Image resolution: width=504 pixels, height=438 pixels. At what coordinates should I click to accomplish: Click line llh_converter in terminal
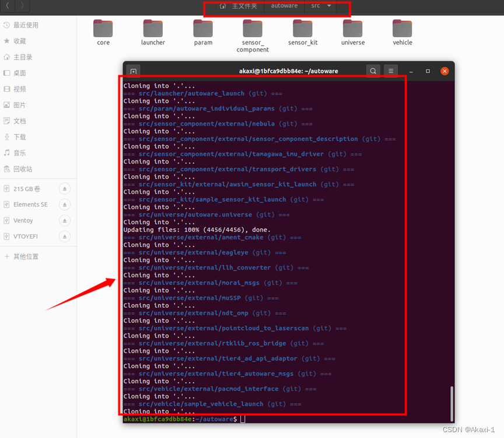216,267
